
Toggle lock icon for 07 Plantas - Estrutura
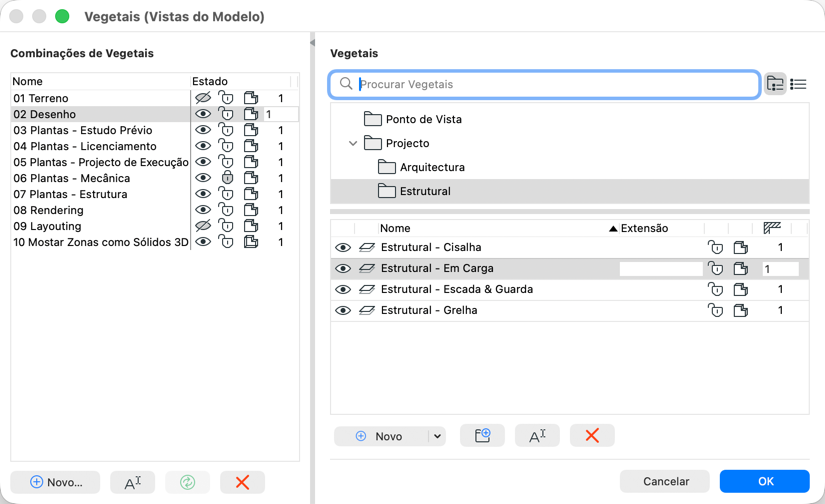226,194
